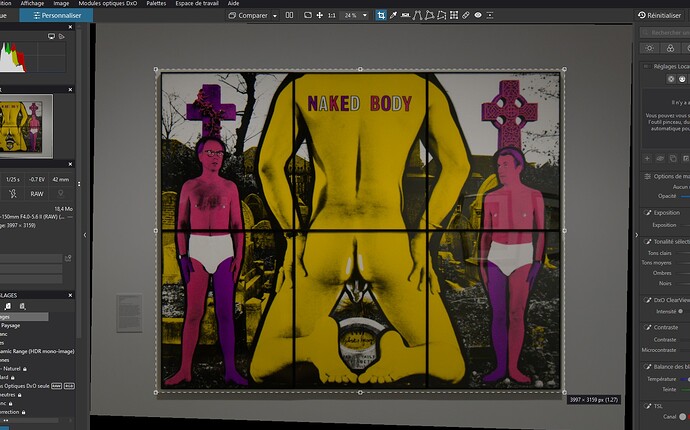690x430 pixels.
Task: Select the white Canal swatch in TSL
Action: [x=682, y=416]
